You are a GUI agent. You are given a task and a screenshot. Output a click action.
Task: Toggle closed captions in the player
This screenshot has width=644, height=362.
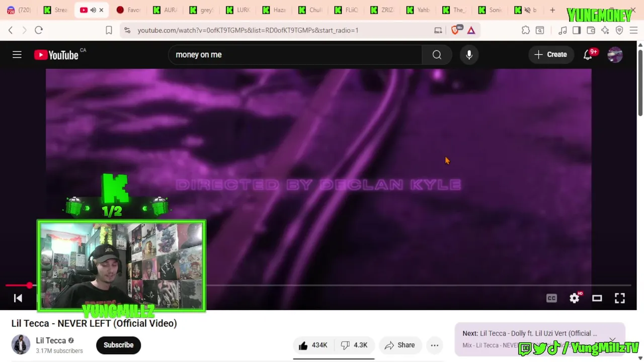(x=551, y=298)
